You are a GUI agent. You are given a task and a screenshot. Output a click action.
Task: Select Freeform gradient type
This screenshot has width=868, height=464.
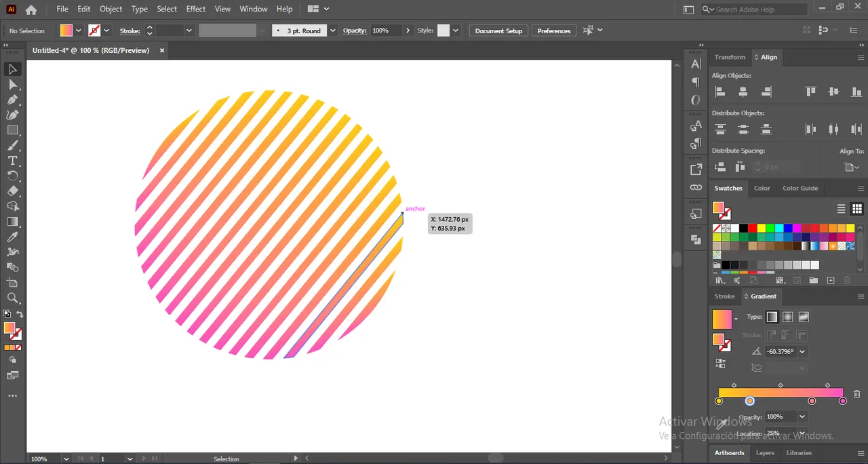pos(804,317)
